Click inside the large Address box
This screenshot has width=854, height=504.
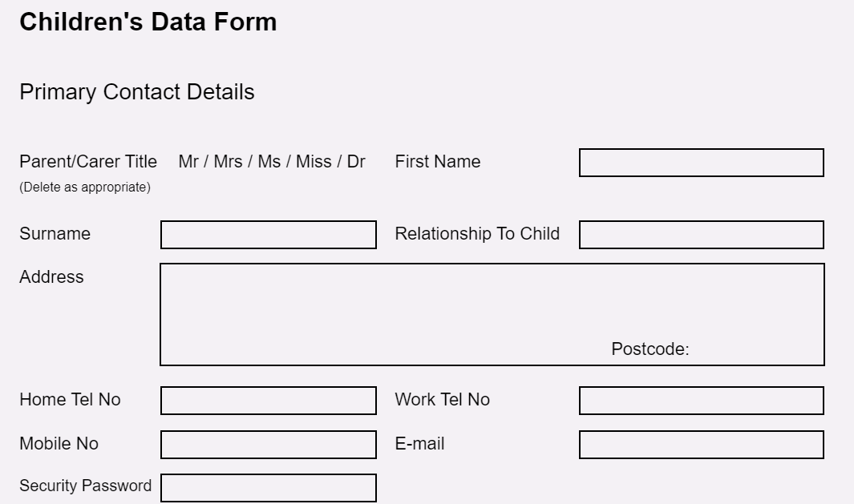pos(492,314)
